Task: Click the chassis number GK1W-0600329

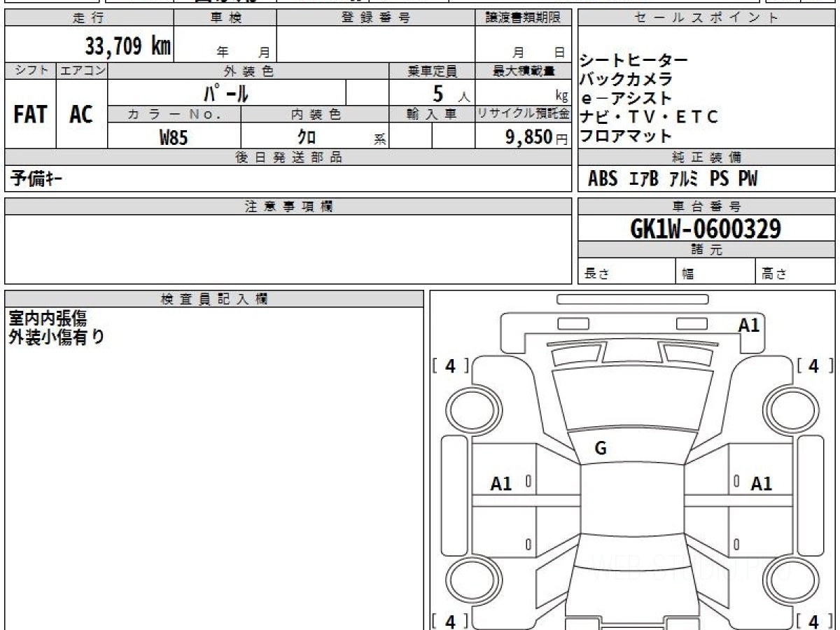Action: click(x=706, y=228)
